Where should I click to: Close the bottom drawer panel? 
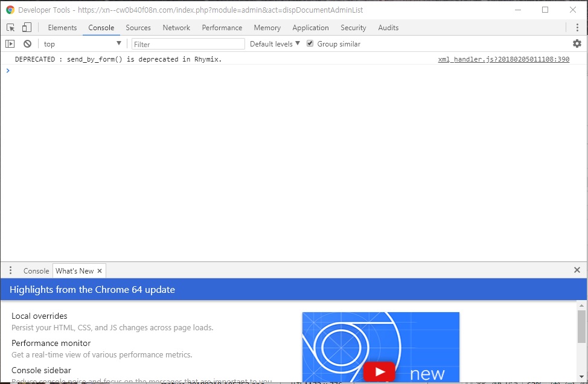(577, 270)
